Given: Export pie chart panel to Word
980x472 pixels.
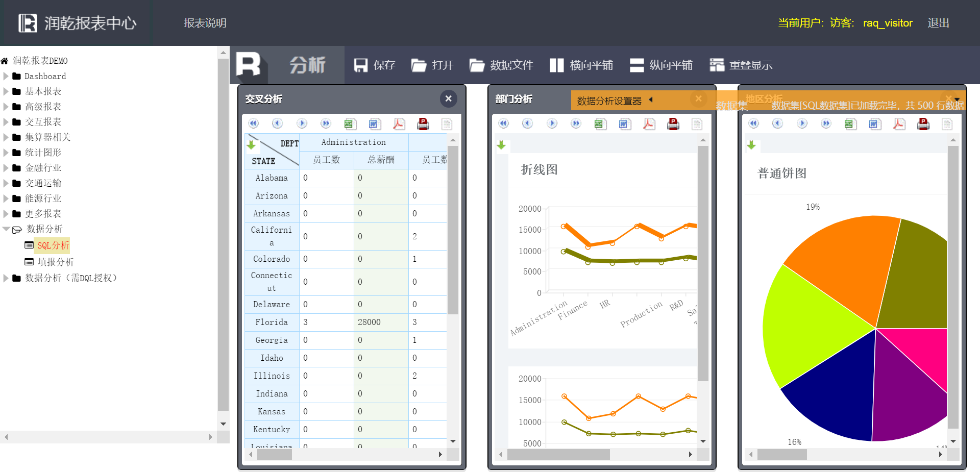Looking at the screenshot, I should click(x=875, y=123).
